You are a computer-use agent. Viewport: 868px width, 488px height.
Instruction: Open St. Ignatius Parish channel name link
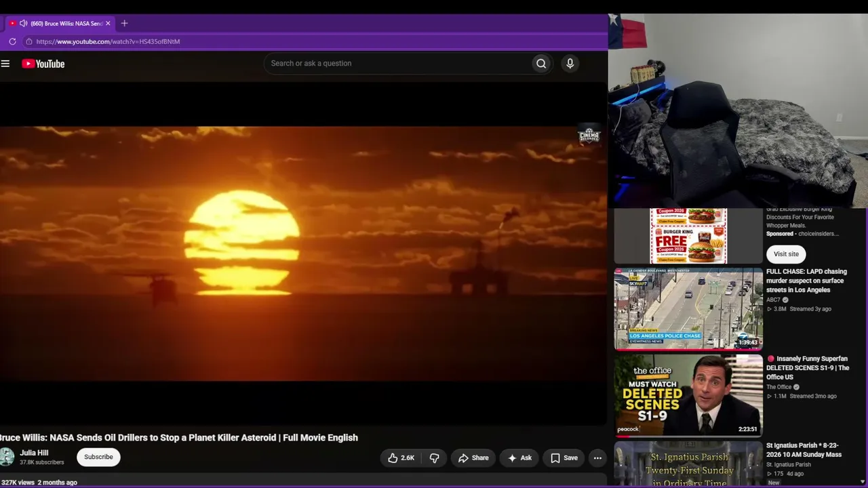[788, 465]
